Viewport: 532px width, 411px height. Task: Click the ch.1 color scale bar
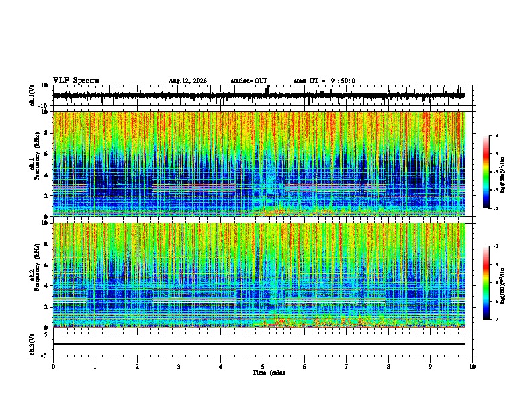486,172
